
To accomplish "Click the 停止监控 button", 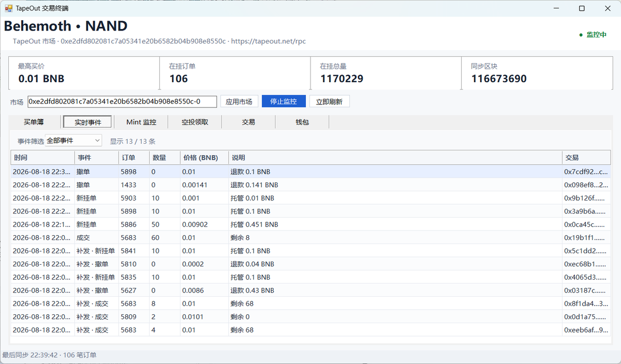I will pyautogui.click(x=284, y=101).
